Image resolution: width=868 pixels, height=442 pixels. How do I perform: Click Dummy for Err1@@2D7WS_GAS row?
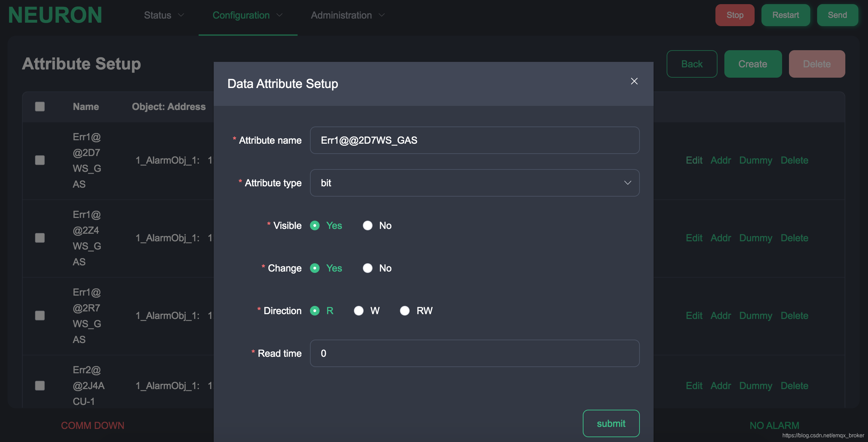pos(756,160)
